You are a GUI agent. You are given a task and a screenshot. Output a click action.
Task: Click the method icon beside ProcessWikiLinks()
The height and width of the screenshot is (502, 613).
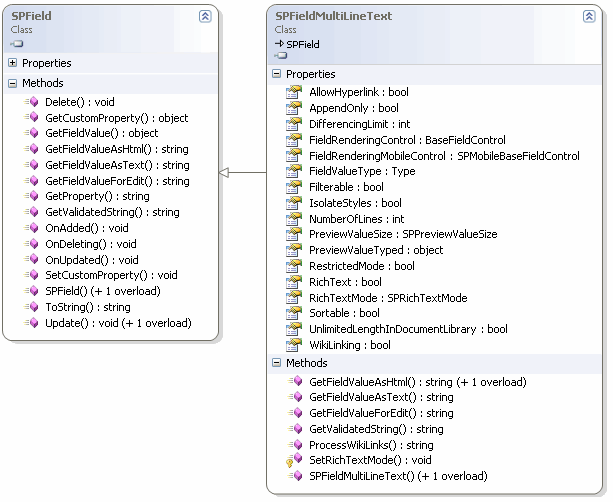point(296,445)
